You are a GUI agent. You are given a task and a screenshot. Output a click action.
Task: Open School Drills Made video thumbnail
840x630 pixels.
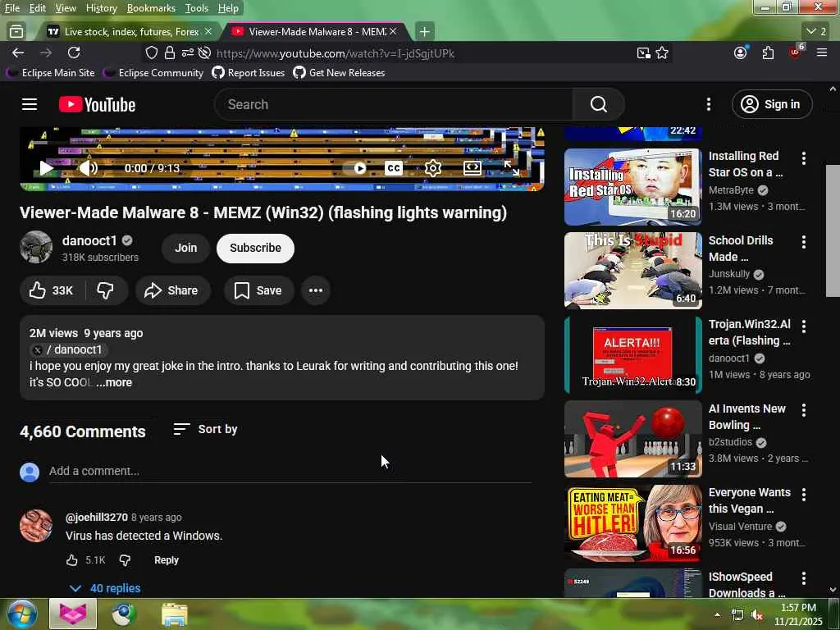click(632, 271)
